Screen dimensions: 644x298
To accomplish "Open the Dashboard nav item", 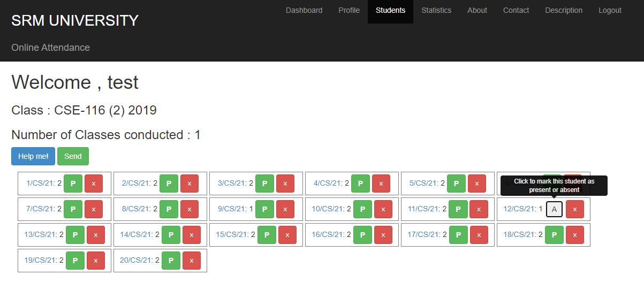I will click(x=304, y=10).
